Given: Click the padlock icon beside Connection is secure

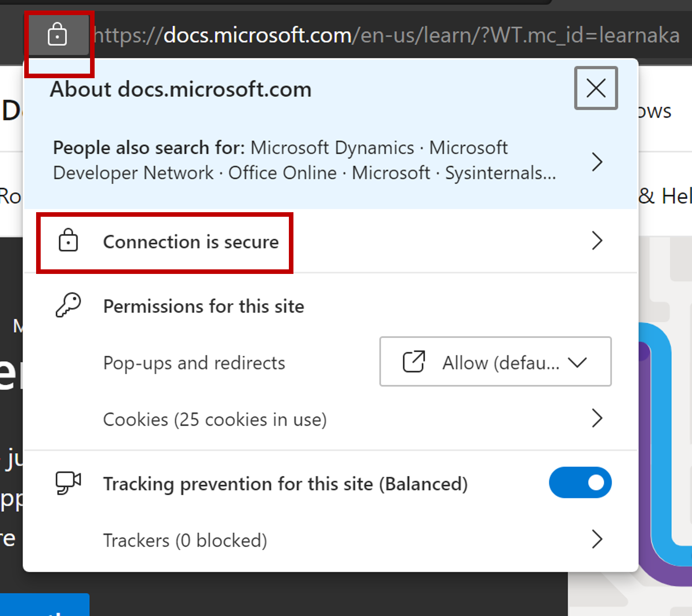Looking at the screenshot, I should (68, 240).
